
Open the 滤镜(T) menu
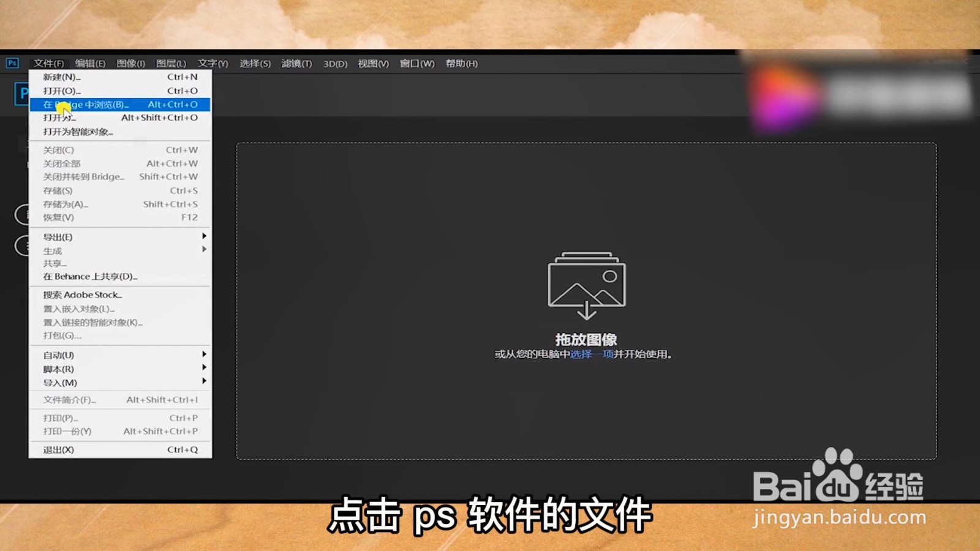tap(296, 63)
